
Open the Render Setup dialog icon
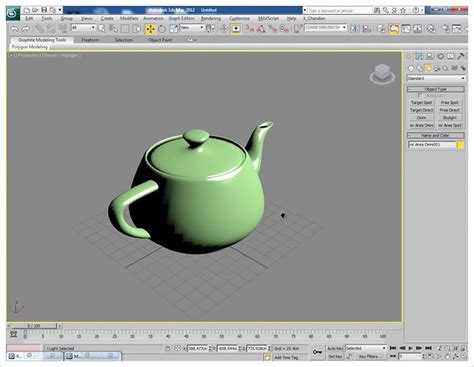(x=445, y=29)
